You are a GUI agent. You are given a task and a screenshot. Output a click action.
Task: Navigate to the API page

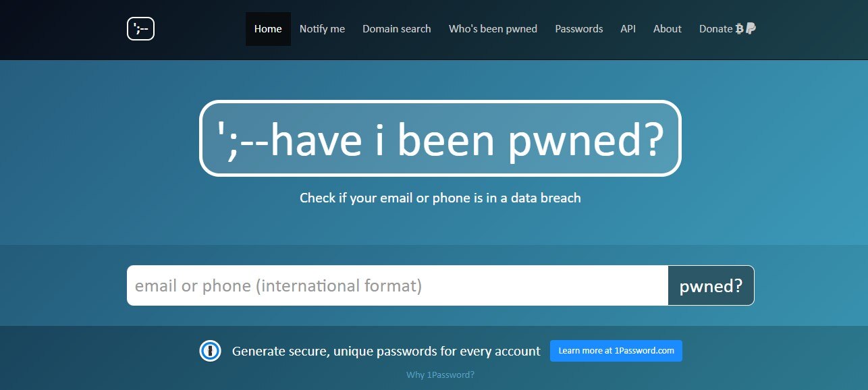[x=628, y=29]
